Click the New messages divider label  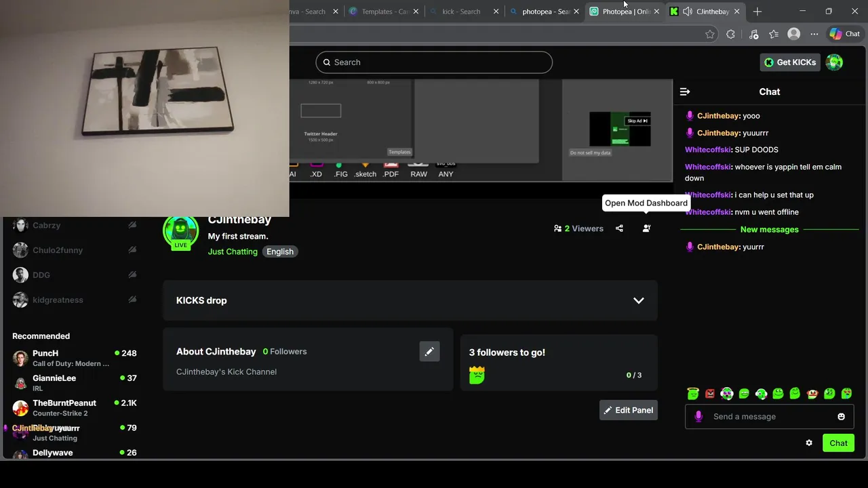pos(770,230)
